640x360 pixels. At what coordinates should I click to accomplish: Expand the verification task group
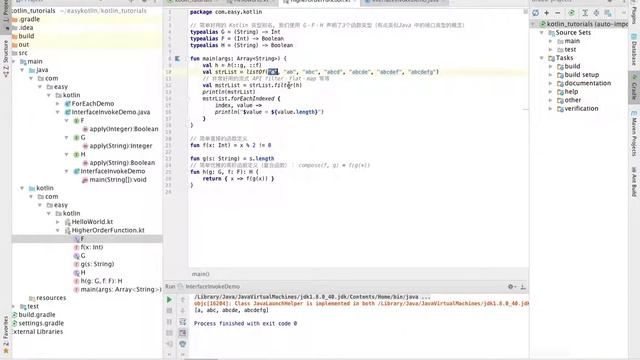click(x=550, y=109)
